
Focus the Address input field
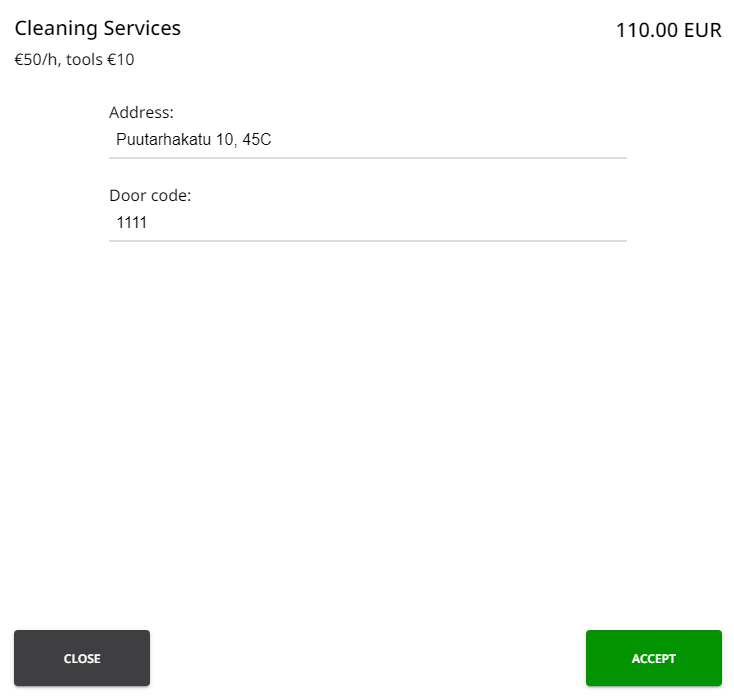click(x=367, y=140)
